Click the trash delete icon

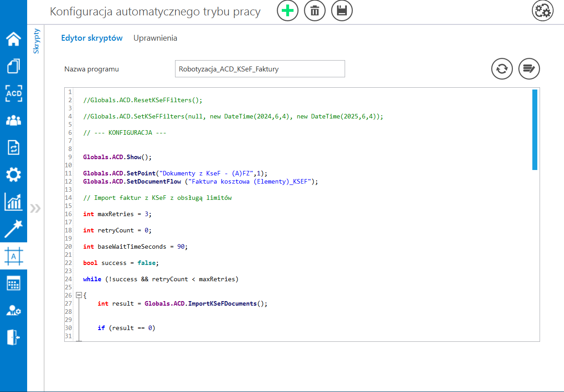[x=315, y=11]
